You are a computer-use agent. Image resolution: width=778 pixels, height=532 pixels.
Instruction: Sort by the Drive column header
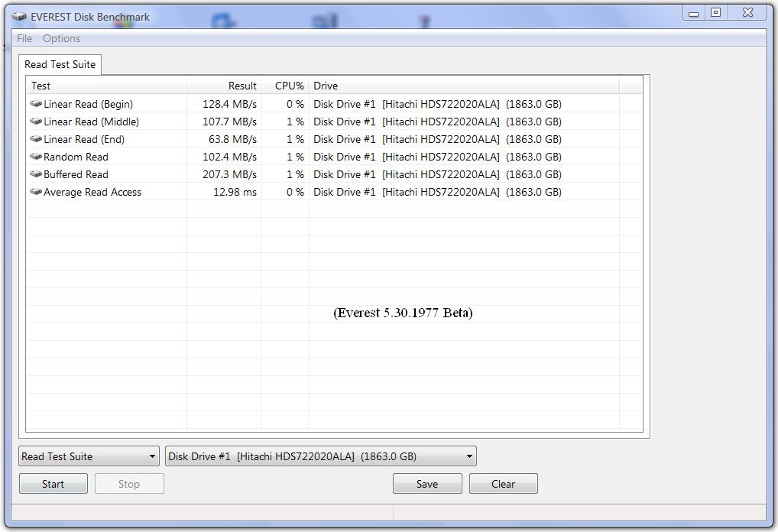click(464, 86)
